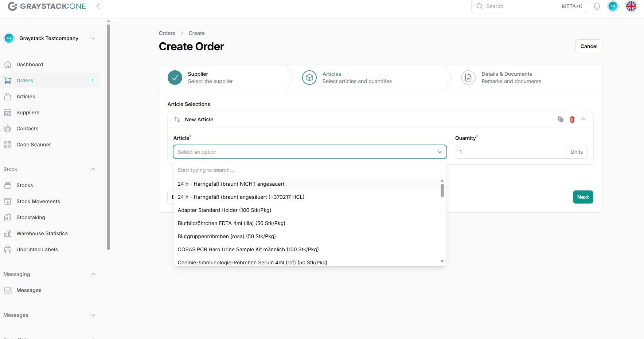Duplicate the New Article entry

point(561,119)
